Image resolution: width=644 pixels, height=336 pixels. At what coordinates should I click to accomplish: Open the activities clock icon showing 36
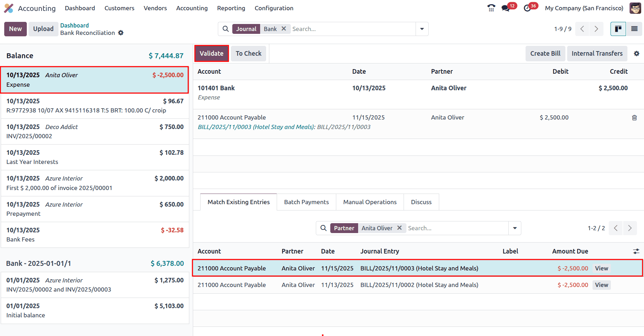527,8
